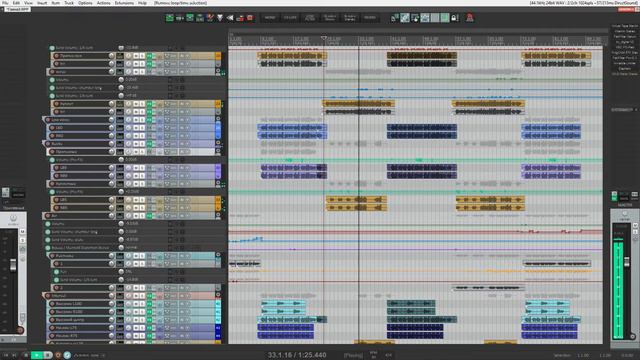Open the Insert menu
640x360 pixels.
click(42, 3)
